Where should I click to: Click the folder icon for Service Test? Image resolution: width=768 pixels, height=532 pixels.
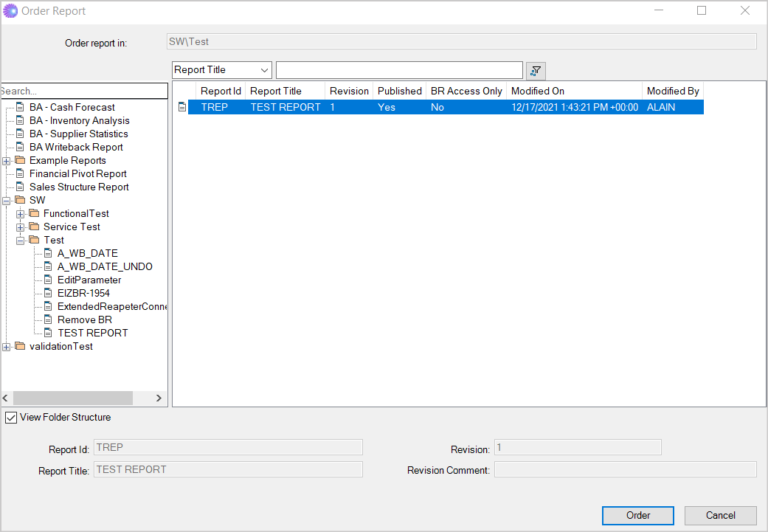coord(34,227)
